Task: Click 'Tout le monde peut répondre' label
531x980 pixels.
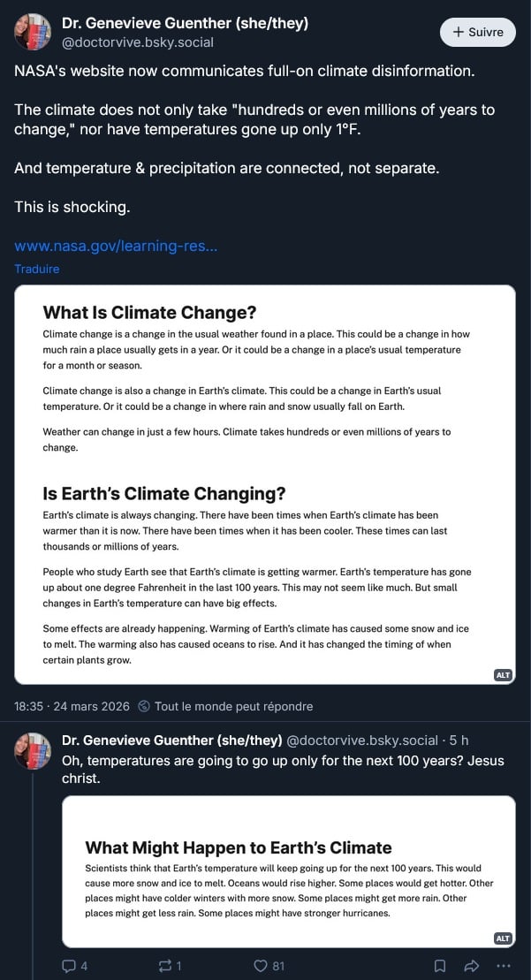Action: 233,707
